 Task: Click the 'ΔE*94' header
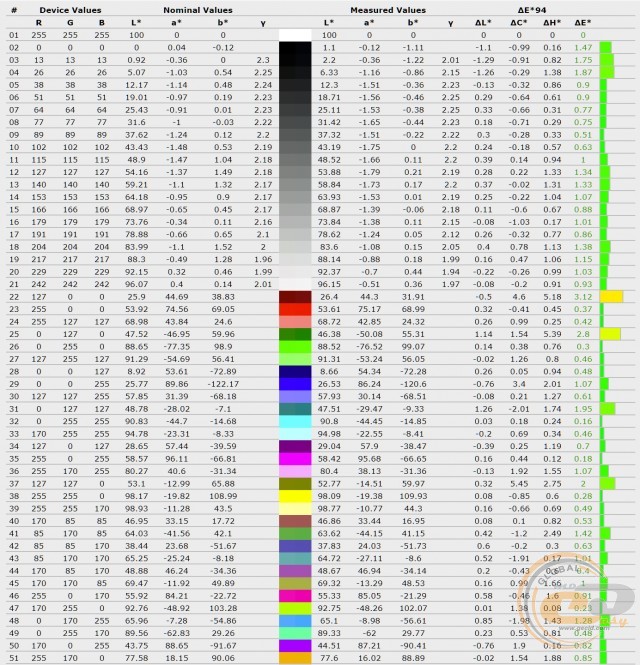[x=531, y=10]
